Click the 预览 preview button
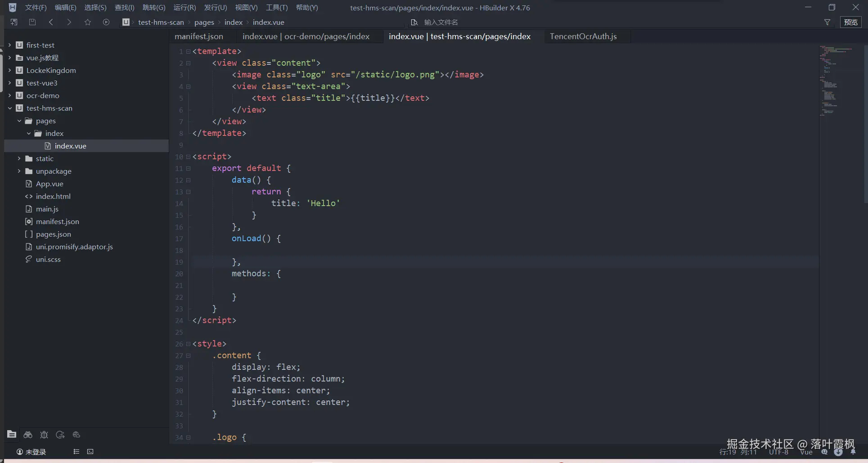The height and width of the screenshot is (463, 868). point(851,22)
